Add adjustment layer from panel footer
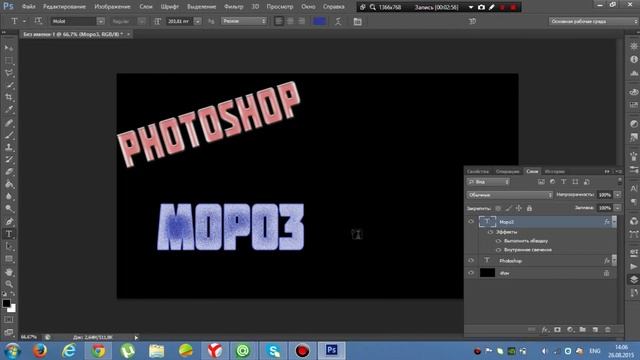The image size is (640, 360). click(570, 329)
